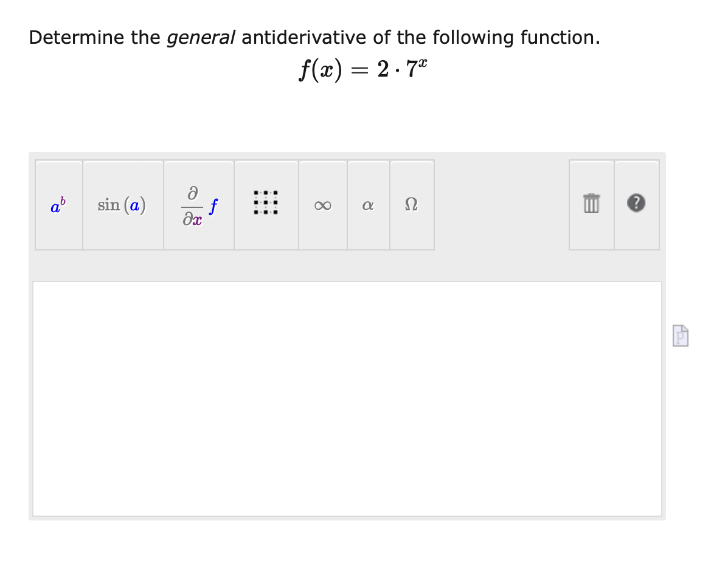Click the Omega symbol button

tap(411, 205)
